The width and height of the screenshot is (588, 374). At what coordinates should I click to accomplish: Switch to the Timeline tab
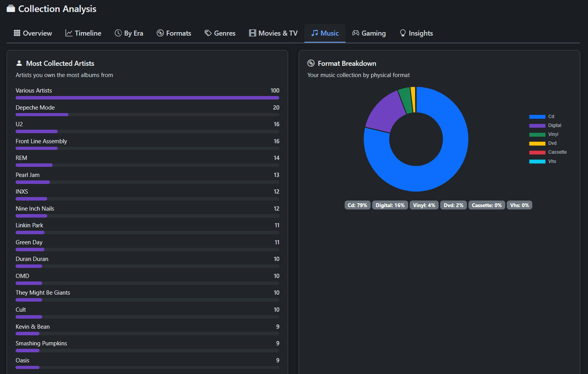pos(83,33)
